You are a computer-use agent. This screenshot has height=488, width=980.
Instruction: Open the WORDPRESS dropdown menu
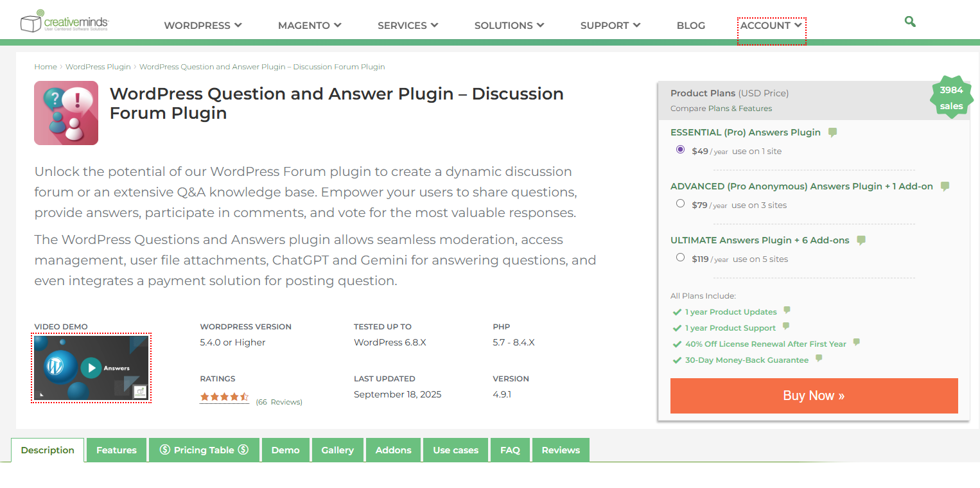point(202,25)
